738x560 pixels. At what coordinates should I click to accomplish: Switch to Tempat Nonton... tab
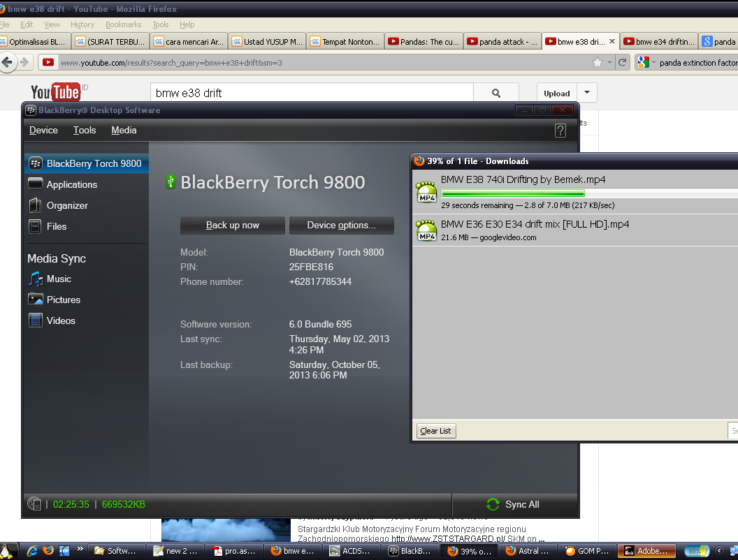click(x=345, y=42)
